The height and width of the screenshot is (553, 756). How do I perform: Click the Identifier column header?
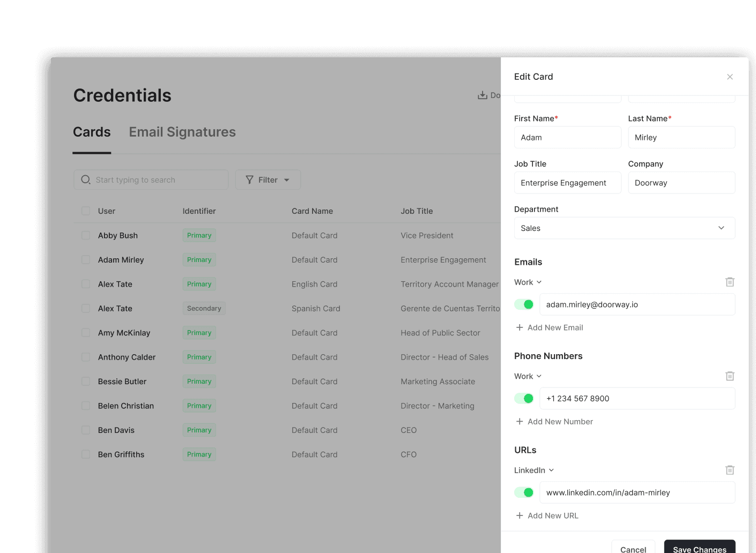(x=199, y=211)
